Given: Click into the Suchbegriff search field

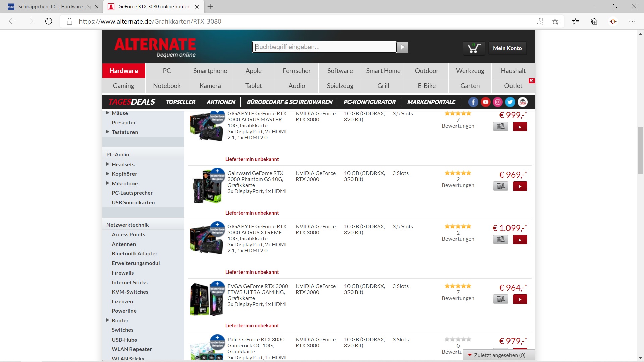Looking at the screenshot, I should coord(324,47).
